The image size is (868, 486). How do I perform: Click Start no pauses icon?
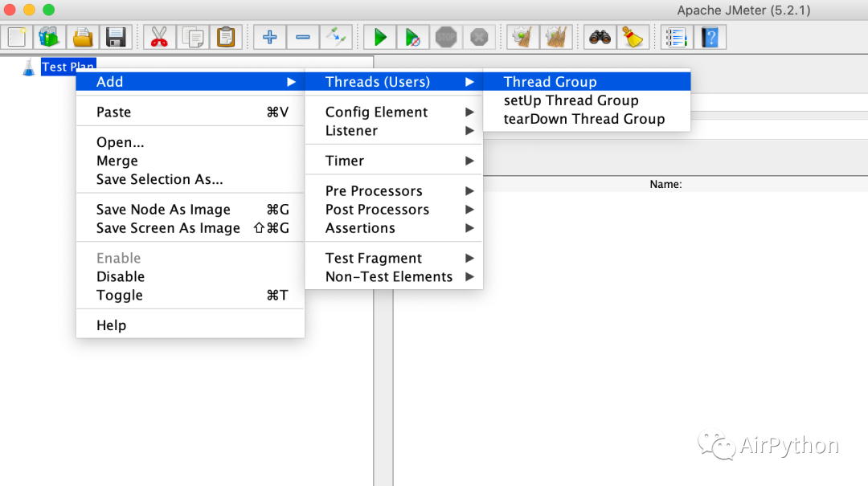coord(413,37)
